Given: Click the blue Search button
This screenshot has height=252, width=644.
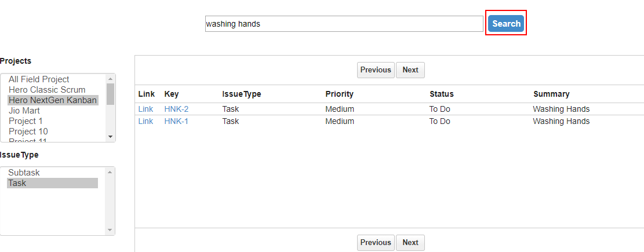Looking at the screenshot, I should pyautogui.click(x=506, y=23).
